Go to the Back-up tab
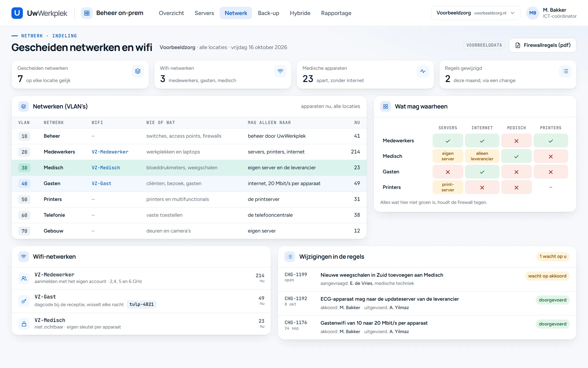Screen dimensions: 588x368 point(268,13)
